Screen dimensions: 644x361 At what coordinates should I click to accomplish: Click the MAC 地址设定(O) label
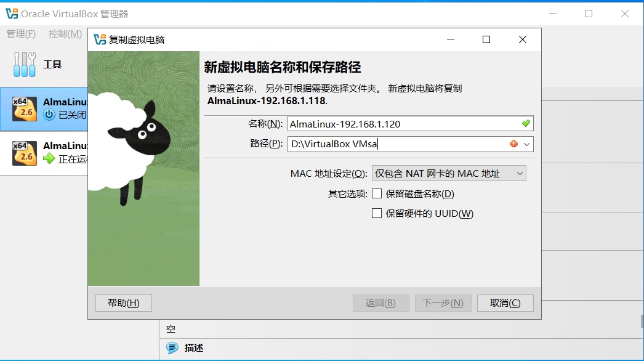329,174
